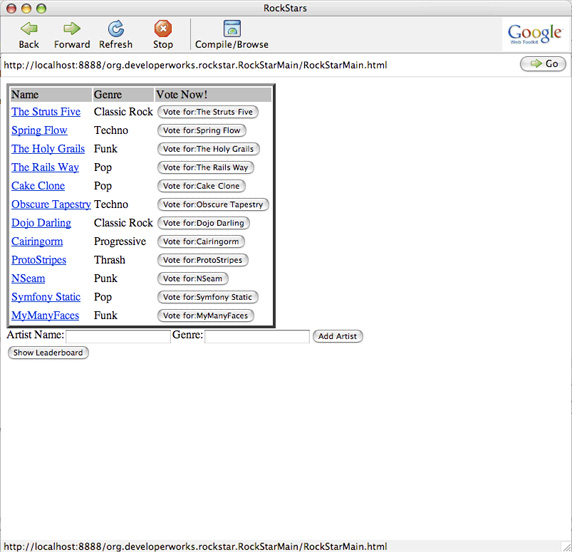Show the Leaderboard
Screen dimensions: 572x552
pyautogui.click(x=48, y=353)
